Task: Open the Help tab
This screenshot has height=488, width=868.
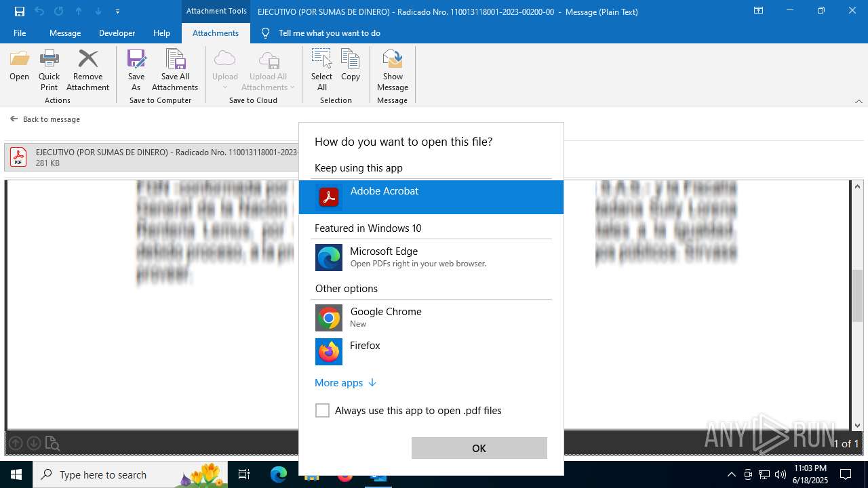Action: (161, 33)
